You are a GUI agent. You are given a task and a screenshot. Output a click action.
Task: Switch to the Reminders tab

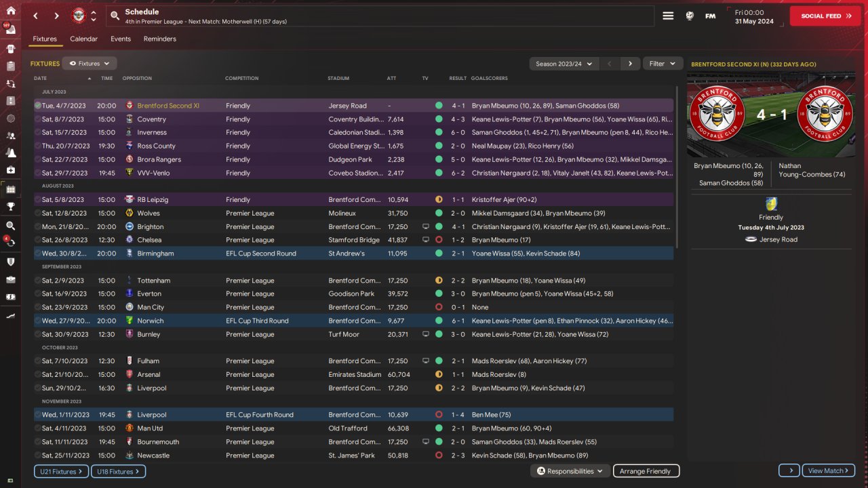point(159,39)
